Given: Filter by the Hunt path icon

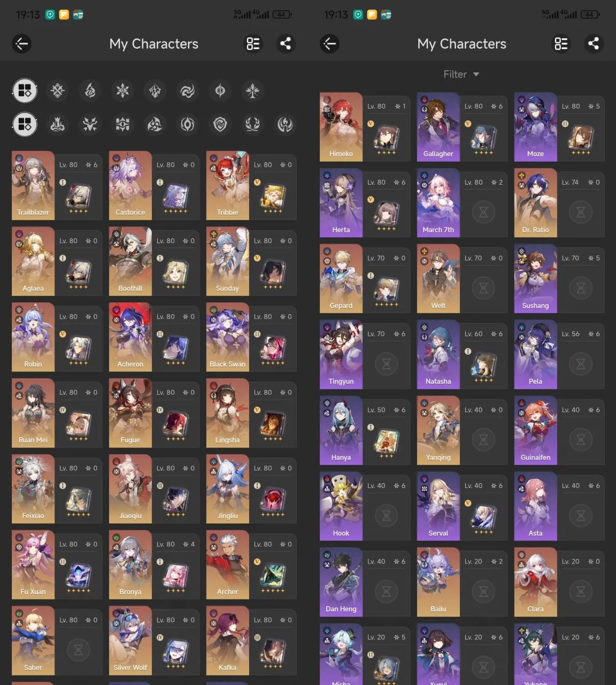Looking at the screenshot, I should pos(90,125).
